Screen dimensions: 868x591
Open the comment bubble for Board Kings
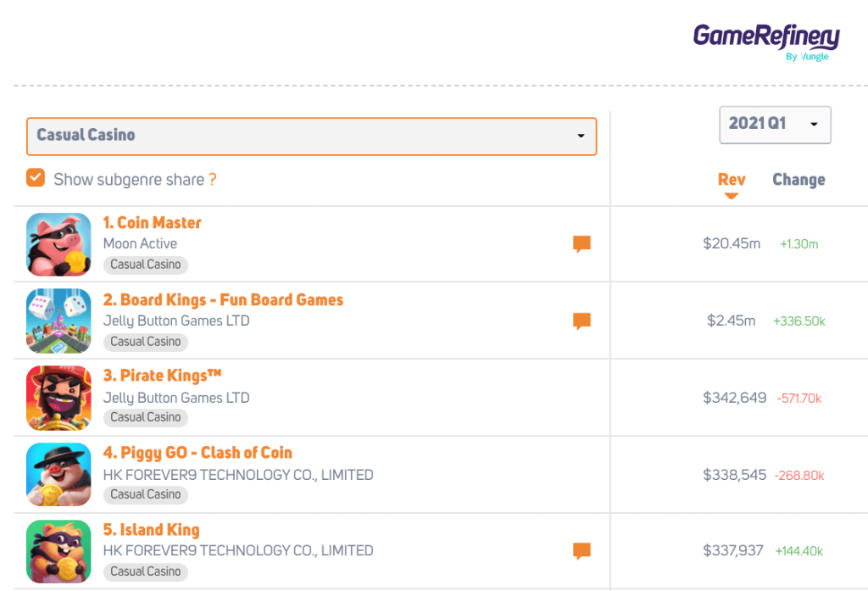[x=581, y=321]
